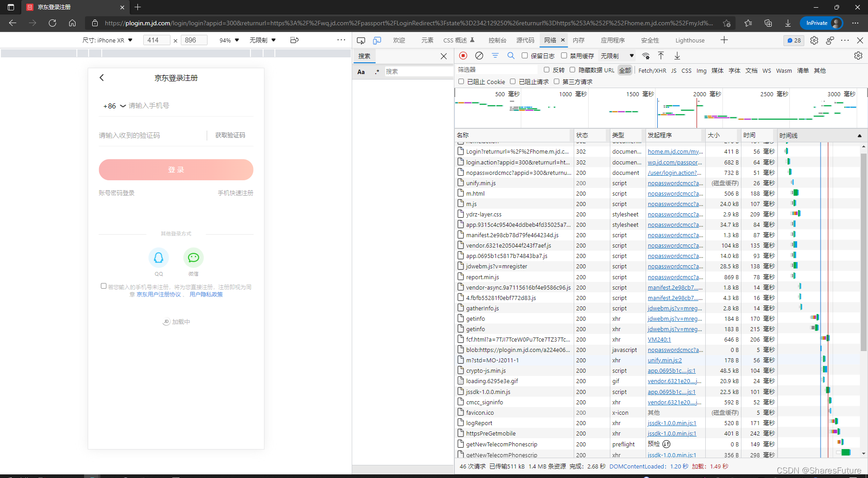The width and height of the screenshot is (868, 478).
Task: Open user privacy policy link
Action: pyautogui.click(x=206, y=295)
